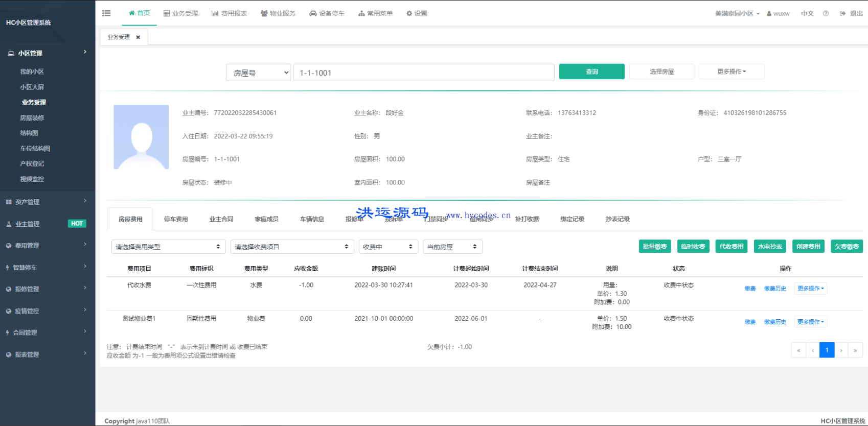868x426 pixels.
Task: Open the 当前房屋 dropdown
Action: coord(452,247)
